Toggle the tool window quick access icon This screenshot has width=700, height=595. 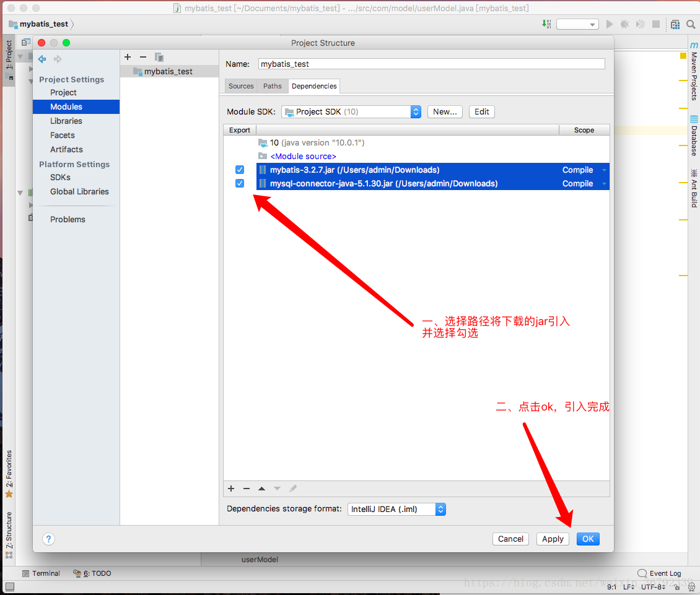click(x=10, y=586)
